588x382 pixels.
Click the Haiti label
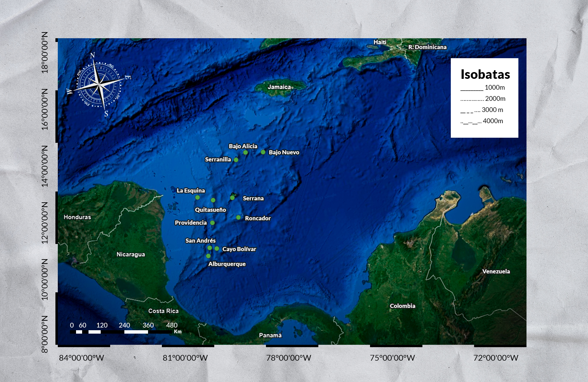click(380, 42)
